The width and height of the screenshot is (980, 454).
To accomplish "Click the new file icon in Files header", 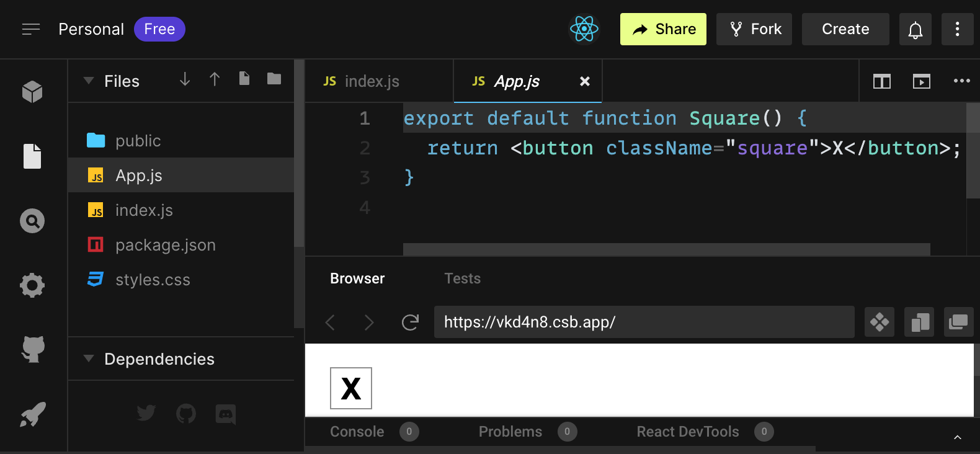I will click(244, 79).
